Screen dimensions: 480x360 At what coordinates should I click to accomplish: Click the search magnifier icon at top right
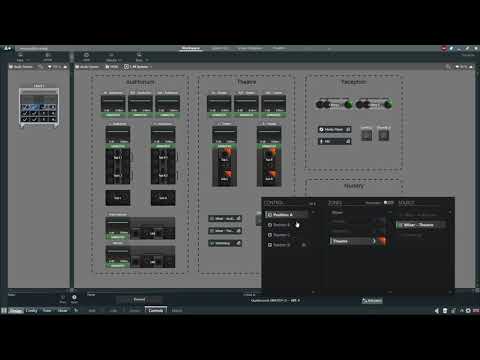448,67
